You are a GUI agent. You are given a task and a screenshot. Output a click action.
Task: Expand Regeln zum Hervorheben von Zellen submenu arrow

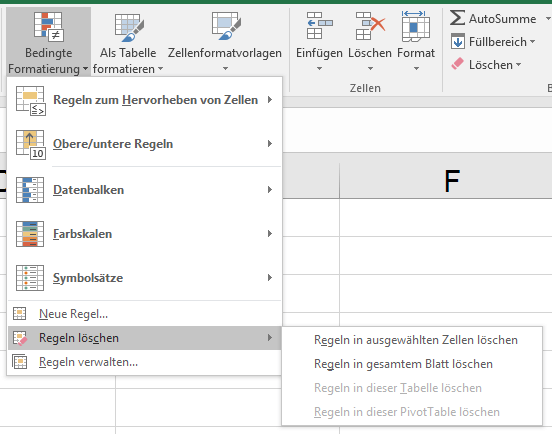[x=270, y=100]
